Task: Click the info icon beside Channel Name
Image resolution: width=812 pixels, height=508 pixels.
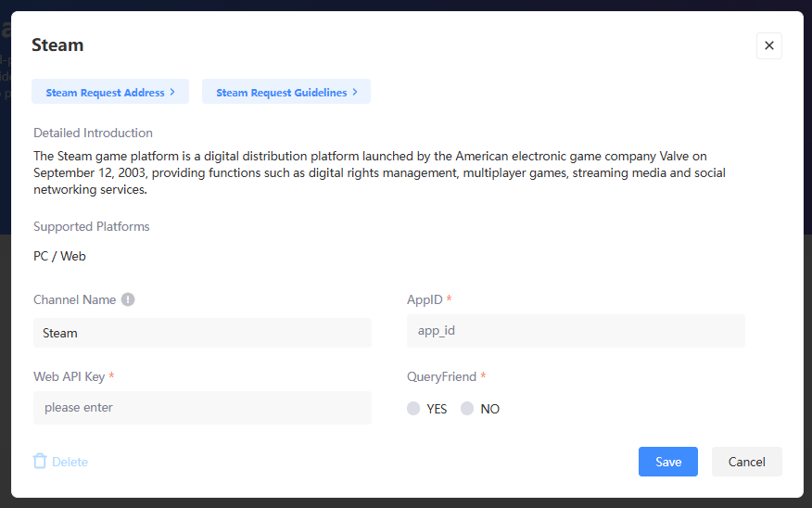Action: point(128,299)
